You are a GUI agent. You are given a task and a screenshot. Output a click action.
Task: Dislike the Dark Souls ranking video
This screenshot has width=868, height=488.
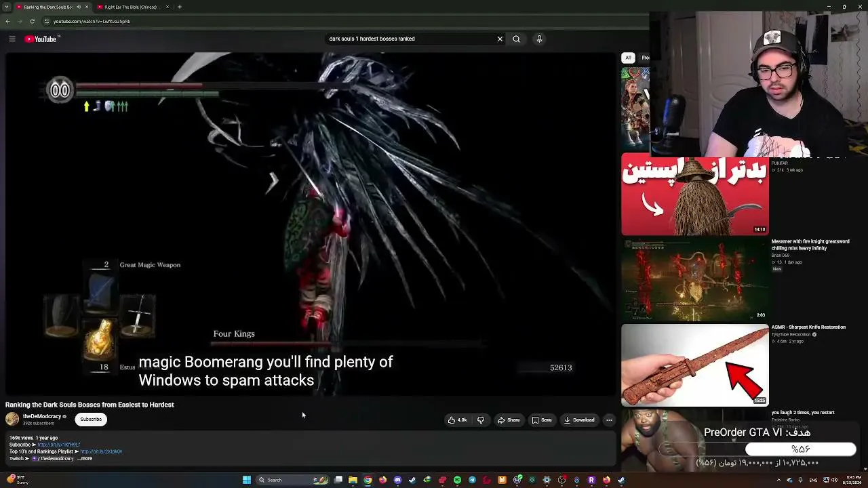(481, 420)
